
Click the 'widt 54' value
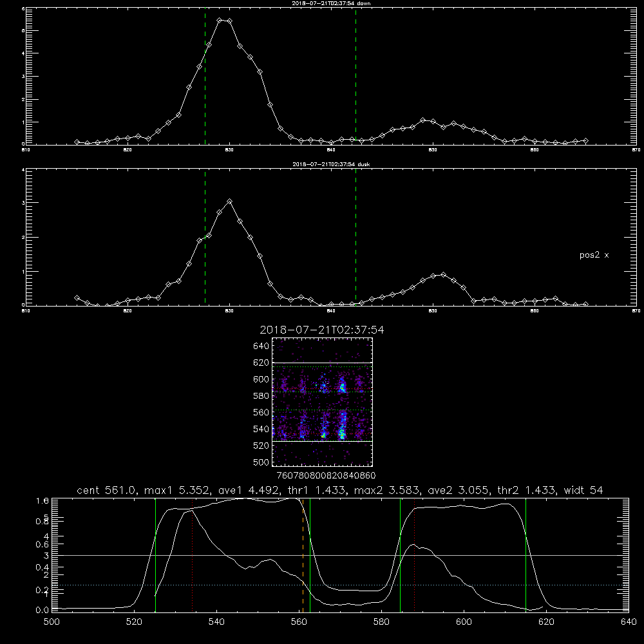[x=583, y=490]
